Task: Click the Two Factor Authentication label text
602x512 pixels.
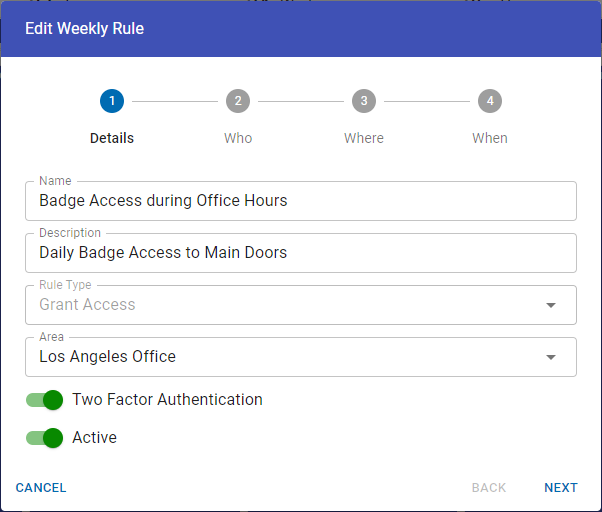Action: click(x=167, y=400)
